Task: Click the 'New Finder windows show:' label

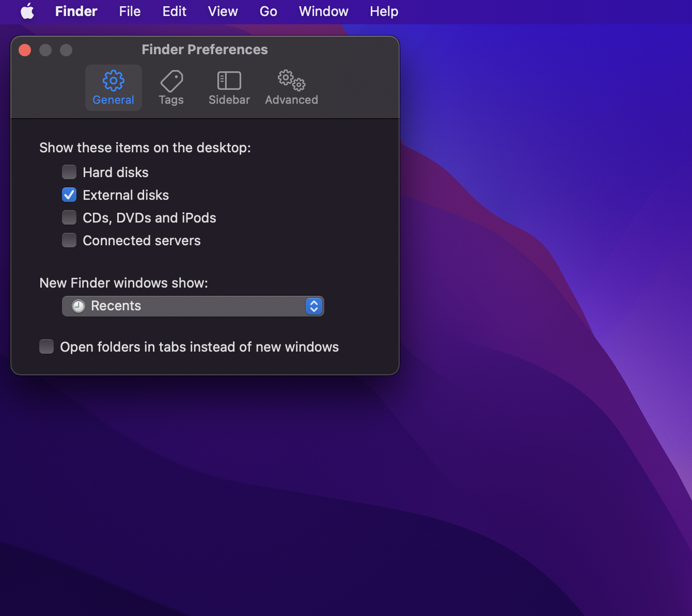Action: (123, 283)
